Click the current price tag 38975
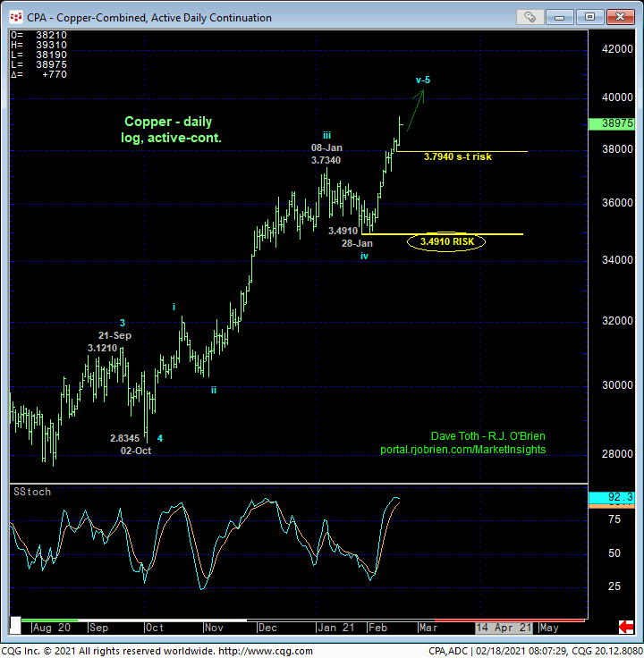Screen dimensions: 644x658 615,124
